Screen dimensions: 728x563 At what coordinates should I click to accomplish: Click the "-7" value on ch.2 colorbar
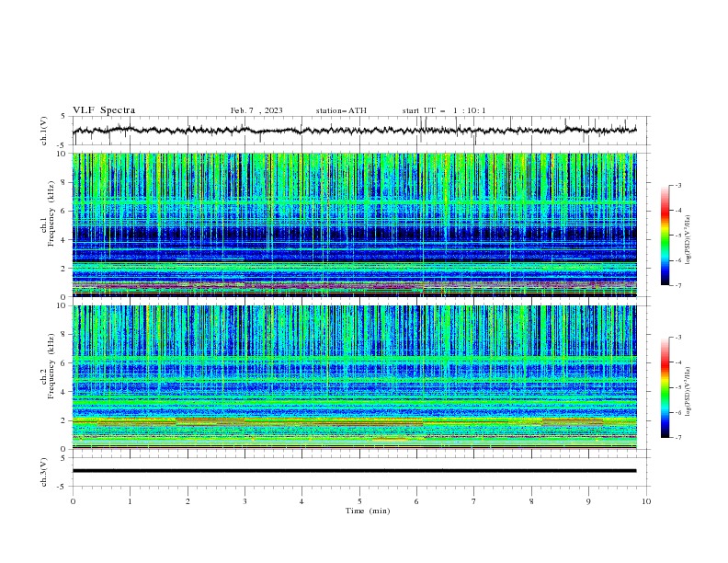pyautogui.click(x=677, y=438)
